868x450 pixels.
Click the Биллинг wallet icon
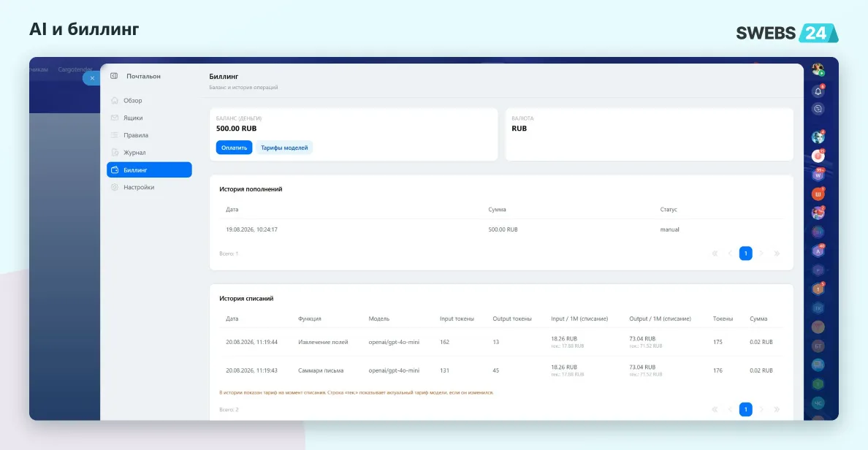point(115,170)
